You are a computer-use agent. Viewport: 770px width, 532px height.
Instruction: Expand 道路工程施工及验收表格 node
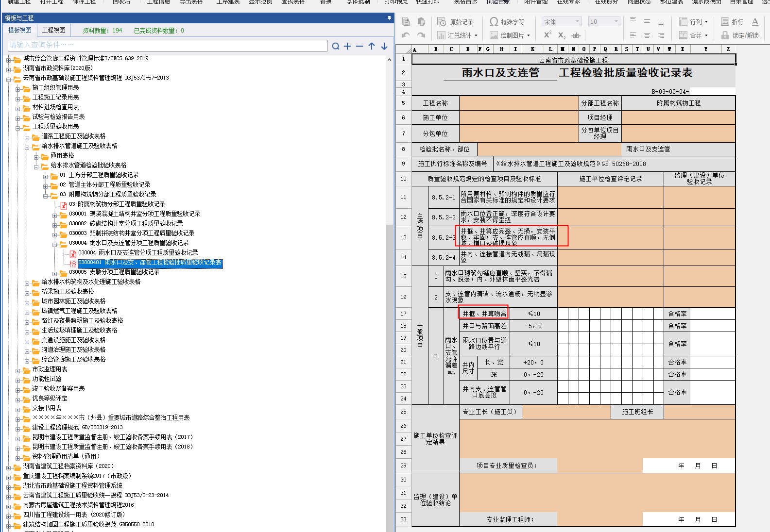click(x=27, y=137)
